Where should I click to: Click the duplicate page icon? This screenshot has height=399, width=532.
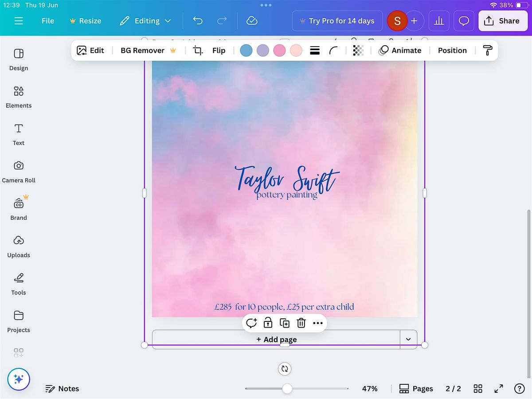(285, 323)
